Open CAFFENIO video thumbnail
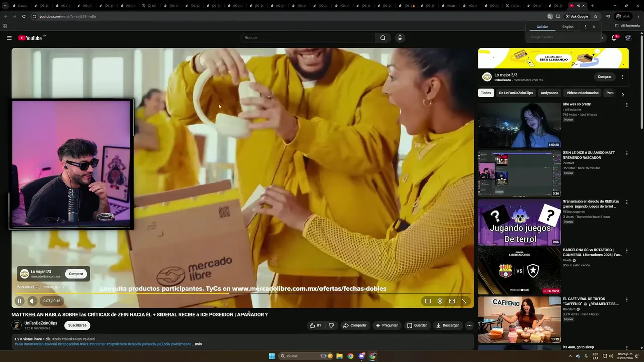The height and width of the screenshot is (362, 644). pyautogui.click(x=519, y=319)
